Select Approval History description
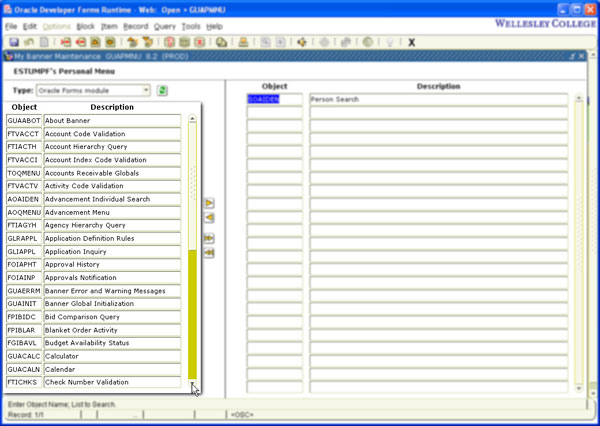The image size is (600, 426). pos(112,264)
